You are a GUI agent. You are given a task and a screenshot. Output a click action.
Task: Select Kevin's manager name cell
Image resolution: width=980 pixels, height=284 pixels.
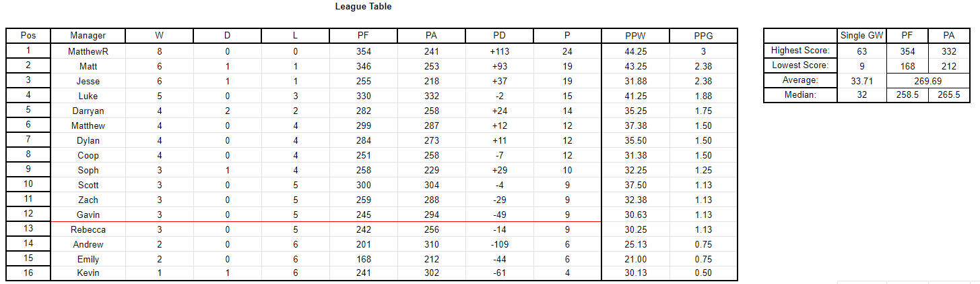coord(88,273)
